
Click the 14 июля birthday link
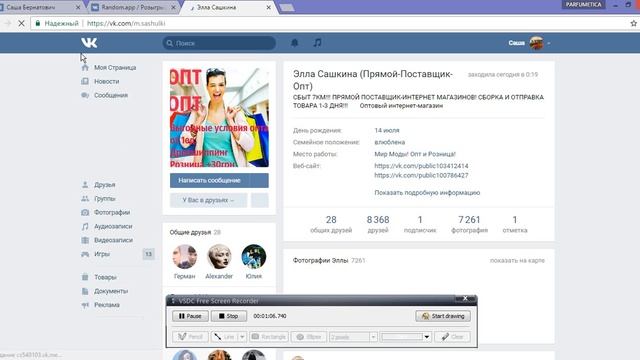[387, 131]
